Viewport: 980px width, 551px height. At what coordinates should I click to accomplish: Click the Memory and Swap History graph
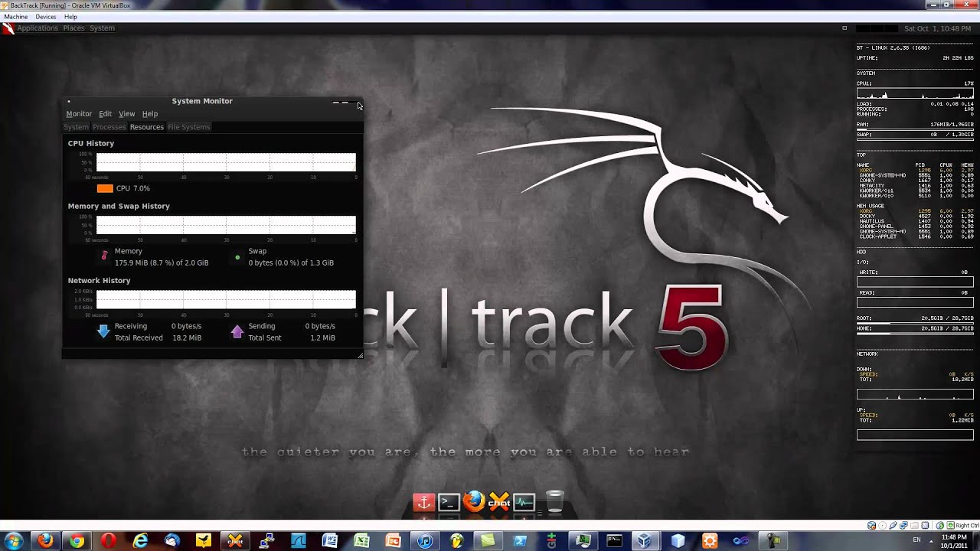click(226, 225)
